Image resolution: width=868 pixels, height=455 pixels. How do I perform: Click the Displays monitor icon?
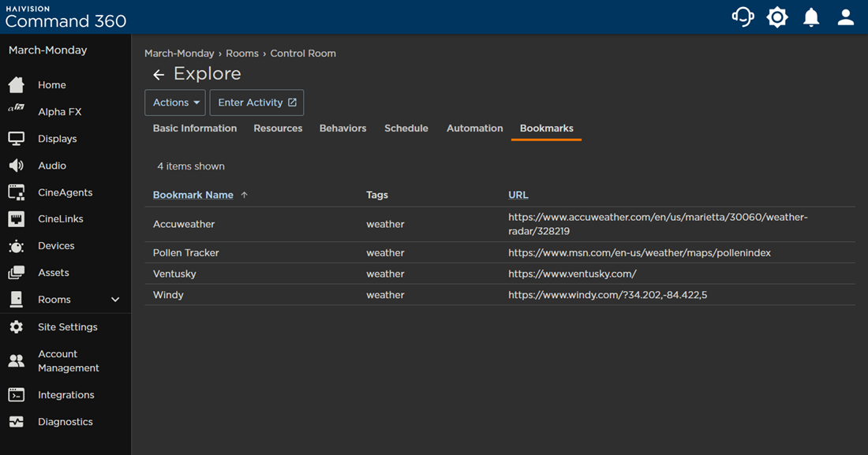click(x=17, y=138)
